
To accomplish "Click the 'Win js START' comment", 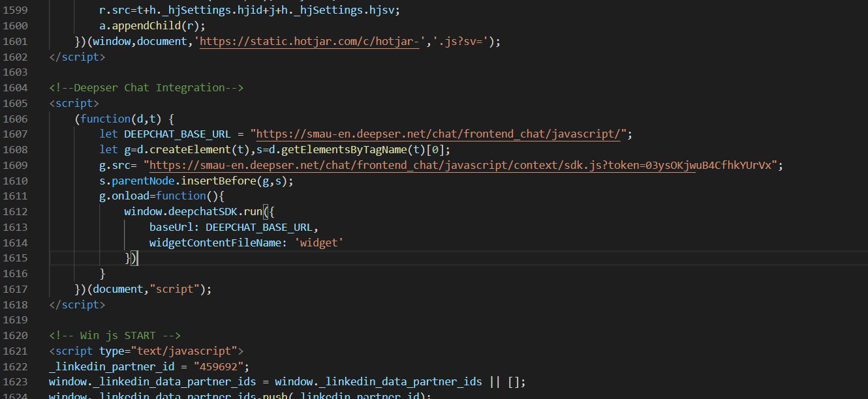I will point(115,335).
